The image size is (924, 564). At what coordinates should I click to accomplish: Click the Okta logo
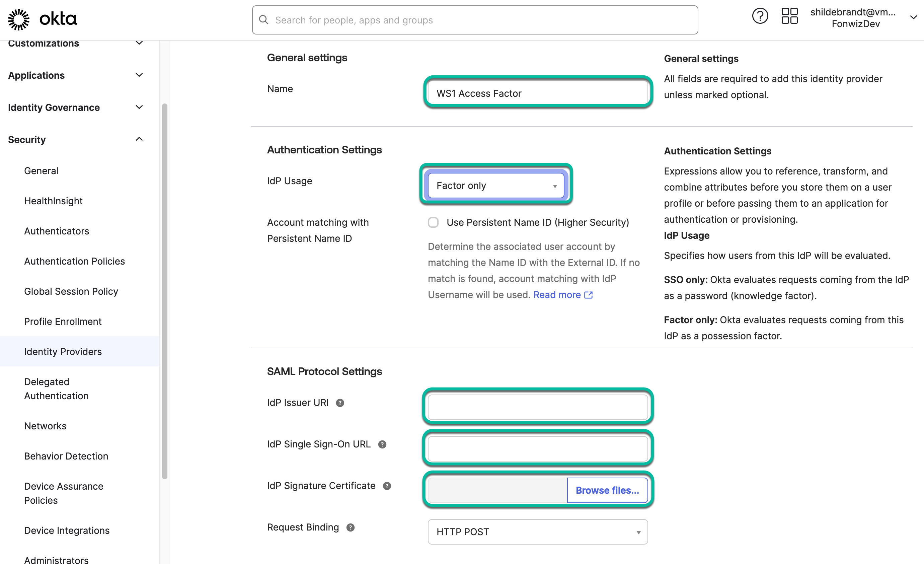click(x=42, y=19)
